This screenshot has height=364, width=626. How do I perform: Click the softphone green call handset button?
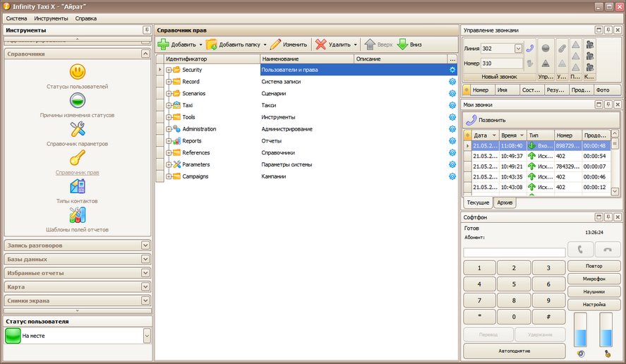pos(580,250)
